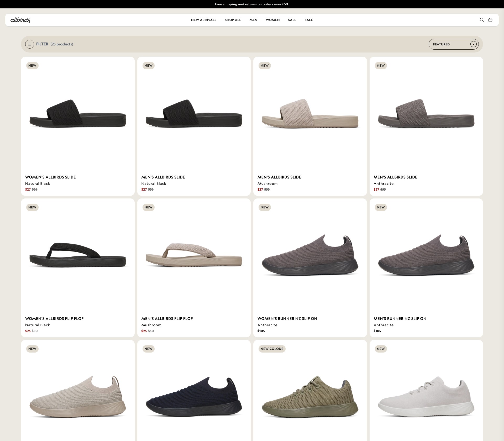Click "Anthracite" under Men's Allbirds Slide
This screenshot has height=441, width=504.
(384, 183)
